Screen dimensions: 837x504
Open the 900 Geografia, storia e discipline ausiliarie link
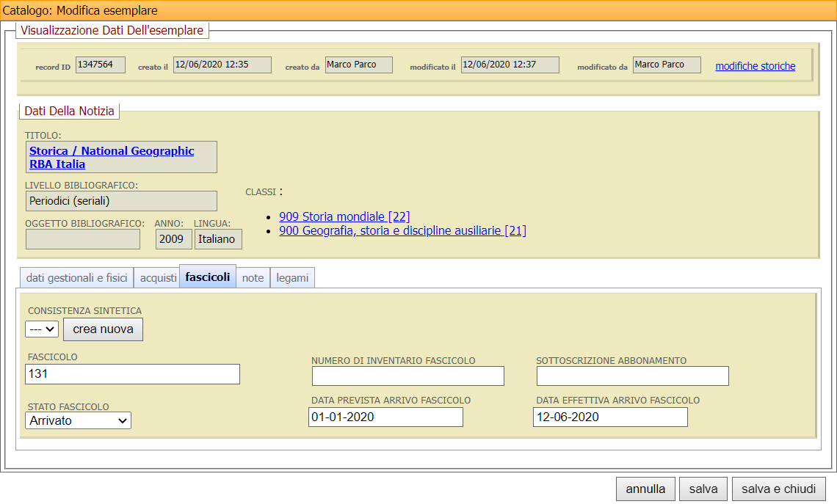(402, 230)
